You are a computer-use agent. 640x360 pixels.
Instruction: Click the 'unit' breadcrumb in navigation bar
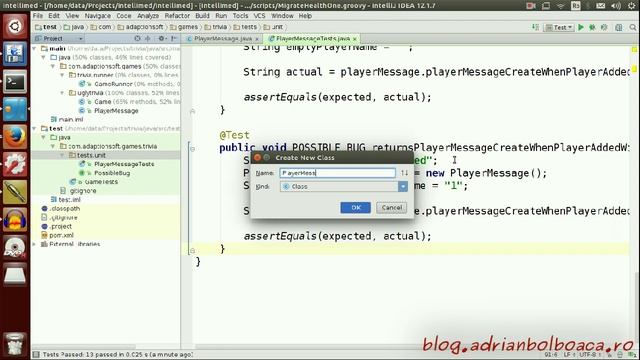pos(274,27)
